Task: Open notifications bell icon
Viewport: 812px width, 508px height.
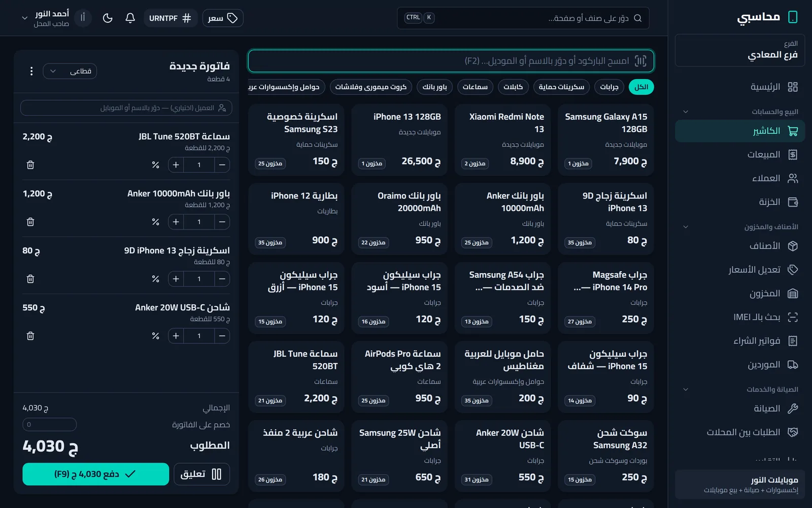Action: click(x=130, y=18)
